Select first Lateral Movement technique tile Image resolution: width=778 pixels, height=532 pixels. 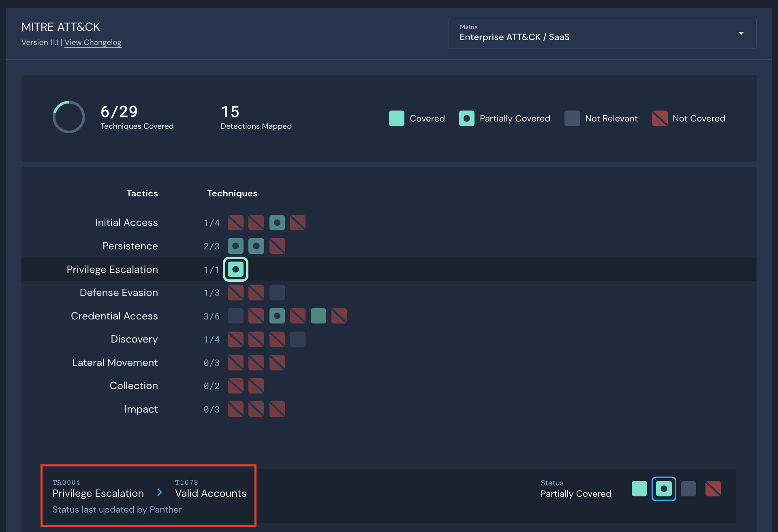(235, 363)
